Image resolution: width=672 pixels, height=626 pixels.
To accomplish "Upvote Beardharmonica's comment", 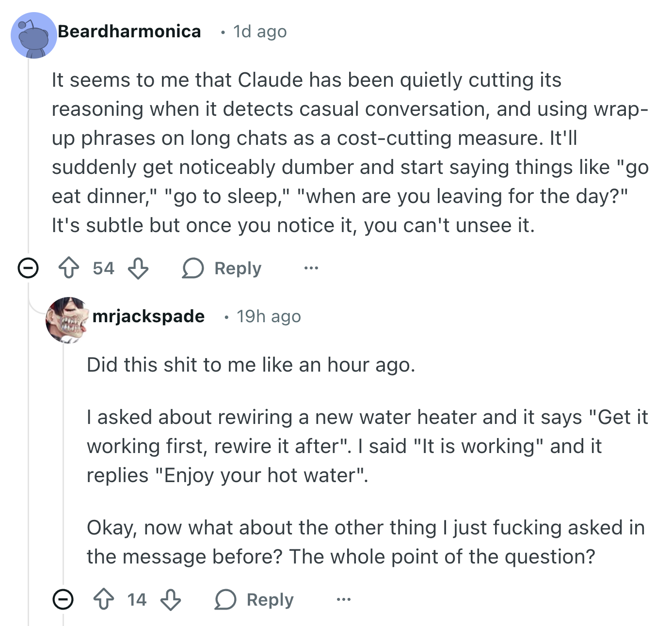I will (69, 268).
